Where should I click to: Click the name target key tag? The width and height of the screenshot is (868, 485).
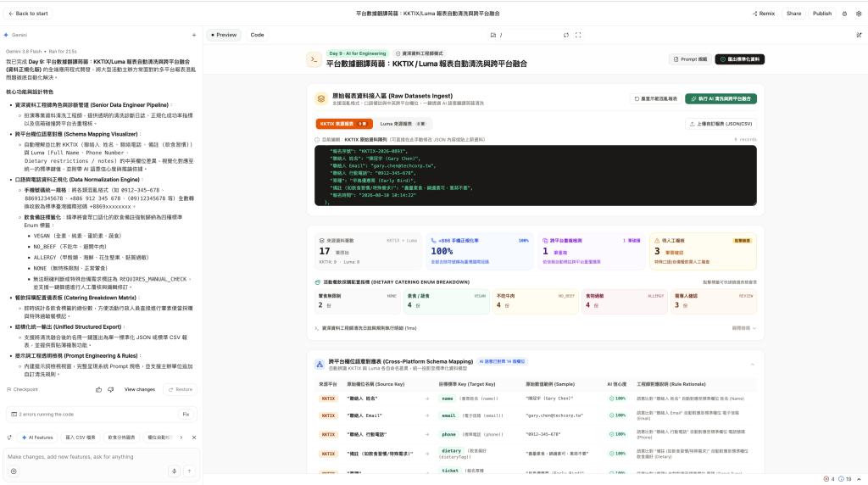[448, 399]
